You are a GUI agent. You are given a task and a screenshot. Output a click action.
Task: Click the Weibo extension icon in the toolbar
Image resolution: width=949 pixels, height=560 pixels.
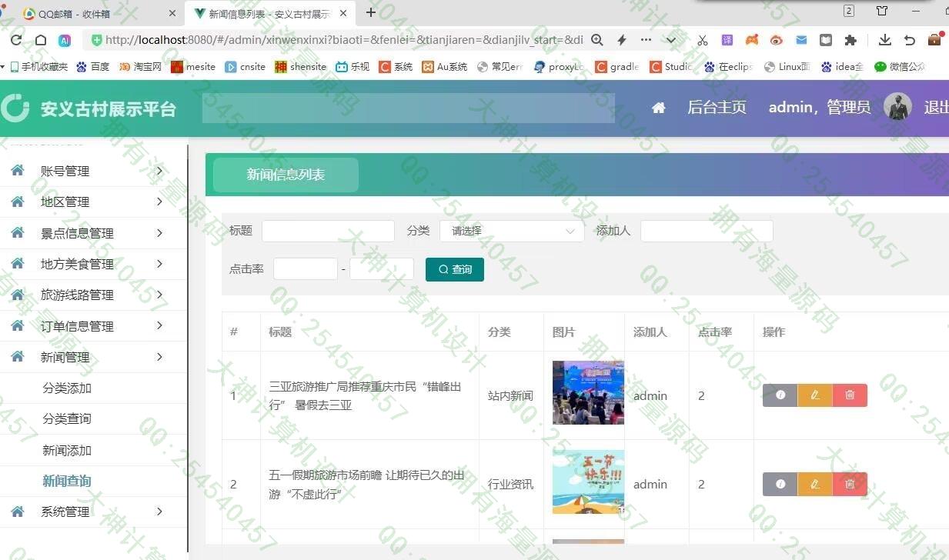click(x=777, y=40)
